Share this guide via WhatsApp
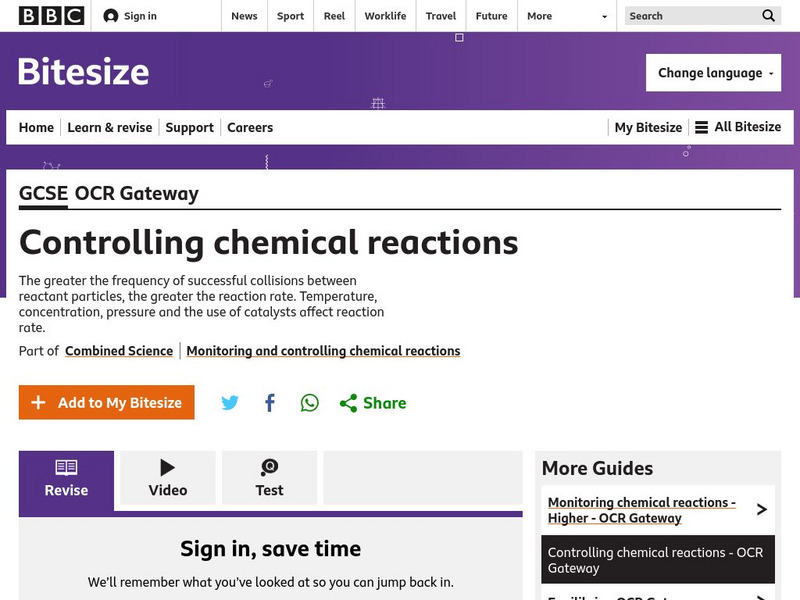The width and height of the screenshot is (800, 600). pos(310,403)
